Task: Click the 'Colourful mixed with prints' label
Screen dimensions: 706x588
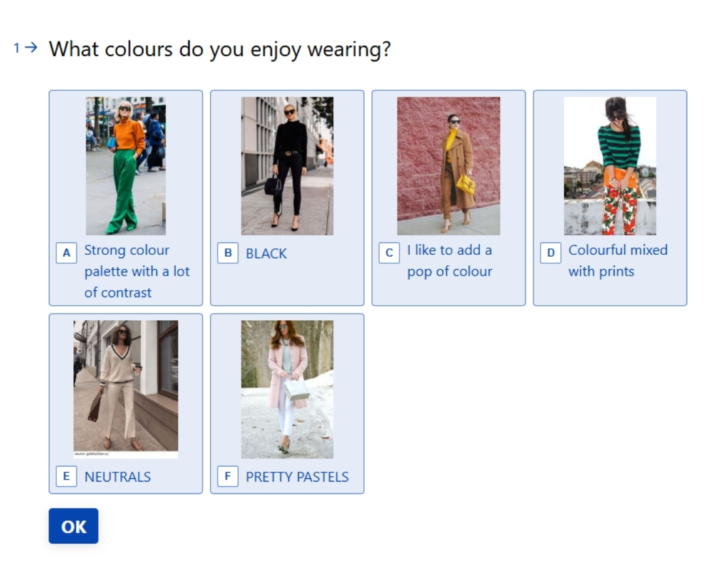Action: point(618,261)
